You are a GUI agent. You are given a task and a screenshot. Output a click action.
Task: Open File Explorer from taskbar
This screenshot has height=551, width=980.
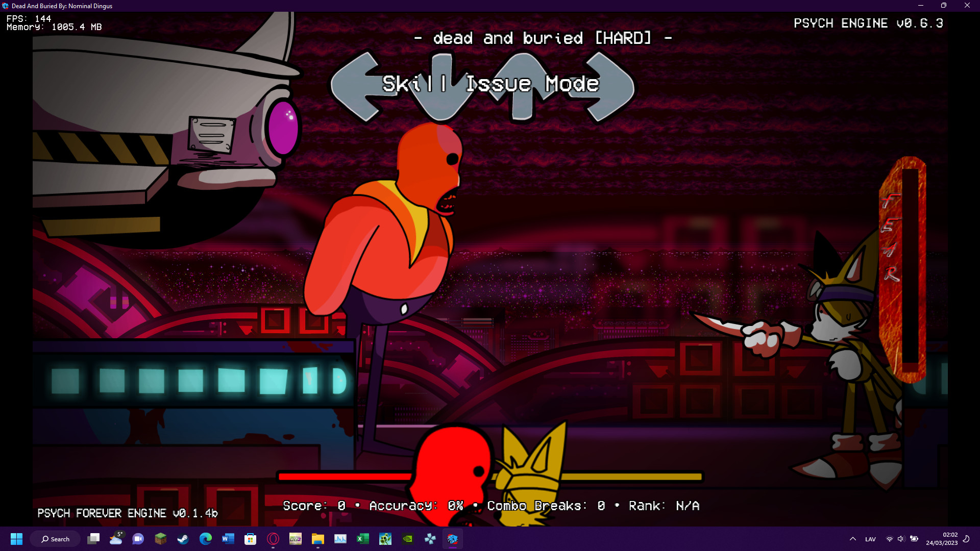tap(318, 539)
